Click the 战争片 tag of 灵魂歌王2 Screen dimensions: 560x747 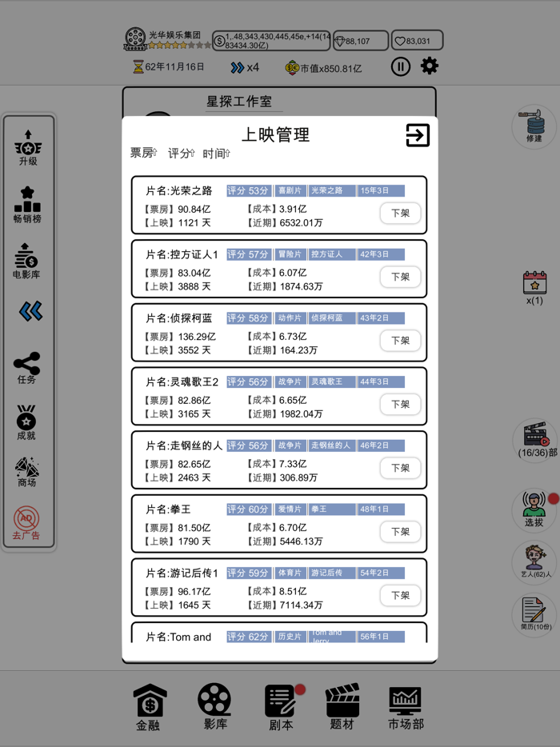tap(290, 381)
